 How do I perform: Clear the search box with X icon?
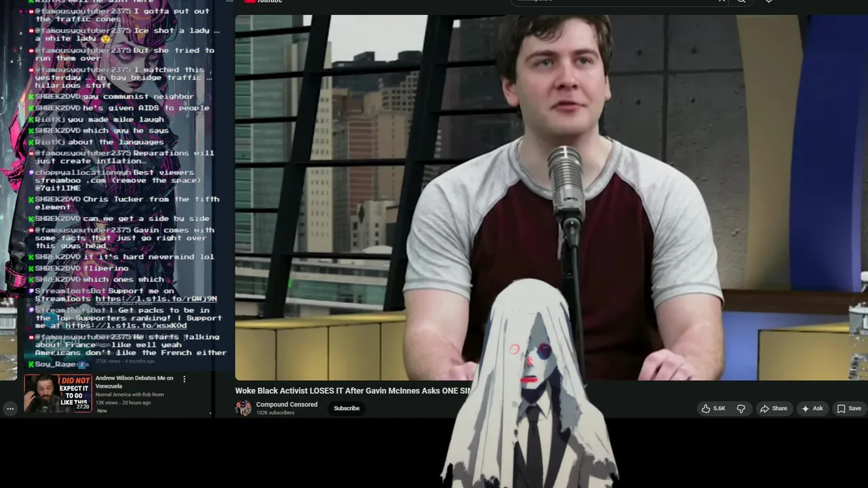tap(722, 1)
